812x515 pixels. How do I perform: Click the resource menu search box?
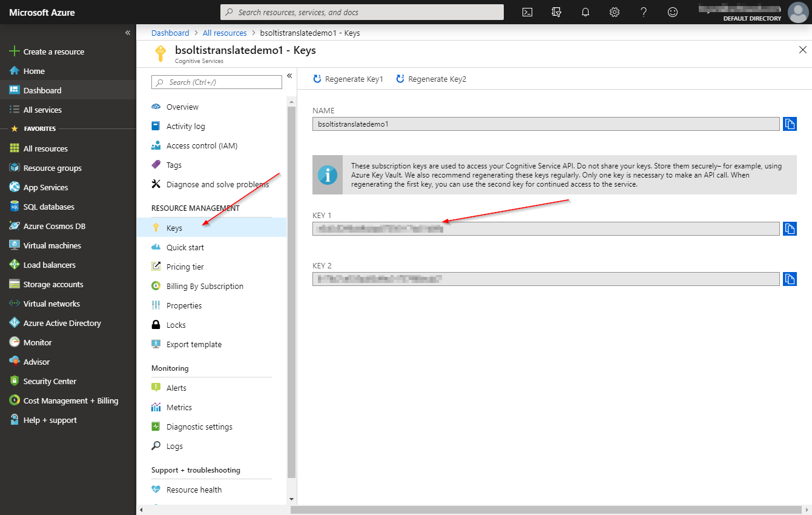pos(217,82)
